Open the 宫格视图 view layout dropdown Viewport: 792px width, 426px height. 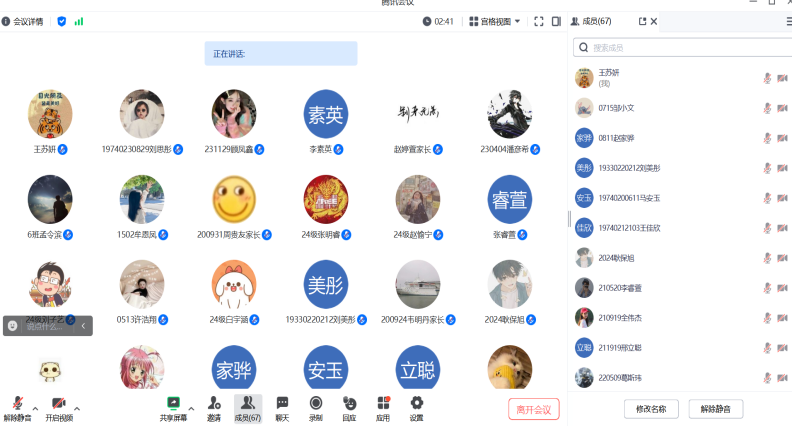click(x=495, y=21)
